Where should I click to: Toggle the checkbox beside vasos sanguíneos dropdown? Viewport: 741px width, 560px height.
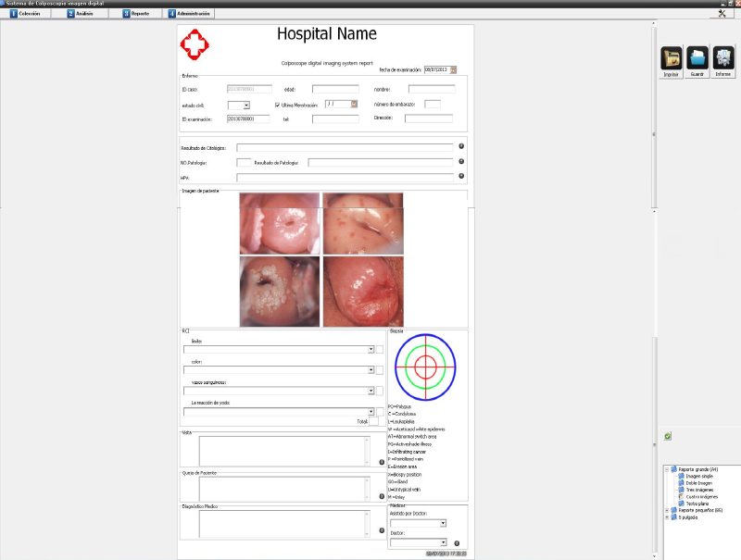pyautogui.click(x=380, y=391)
